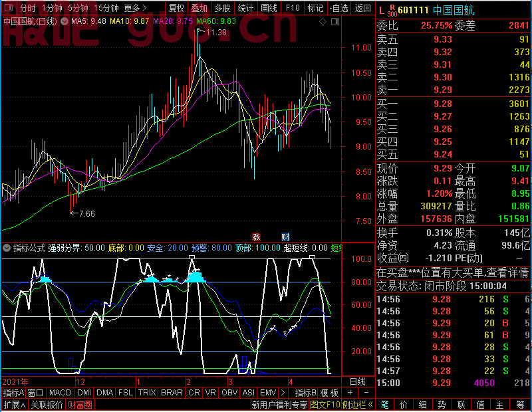Collapse the 侧边栏 sidebar
The width and height of the screenshot is (532, 412).
point(358,405)
